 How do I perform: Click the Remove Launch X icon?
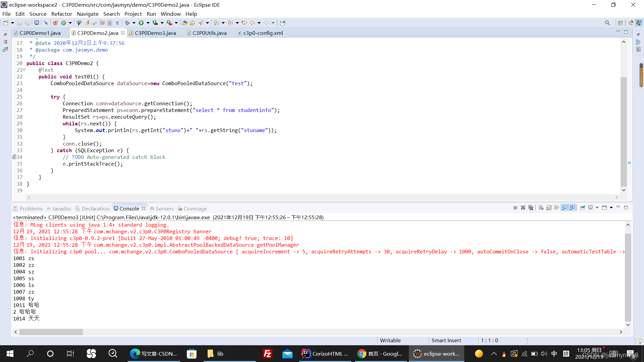coord(523,208)
